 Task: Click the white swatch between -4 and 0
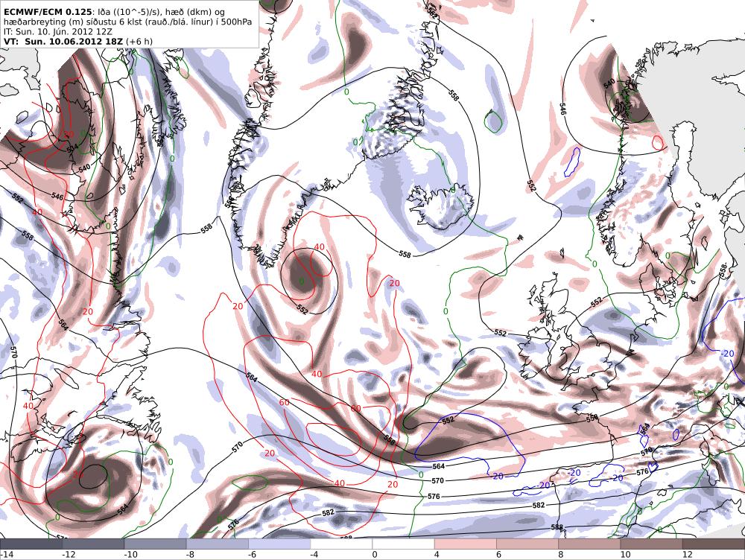coord(342,544)
